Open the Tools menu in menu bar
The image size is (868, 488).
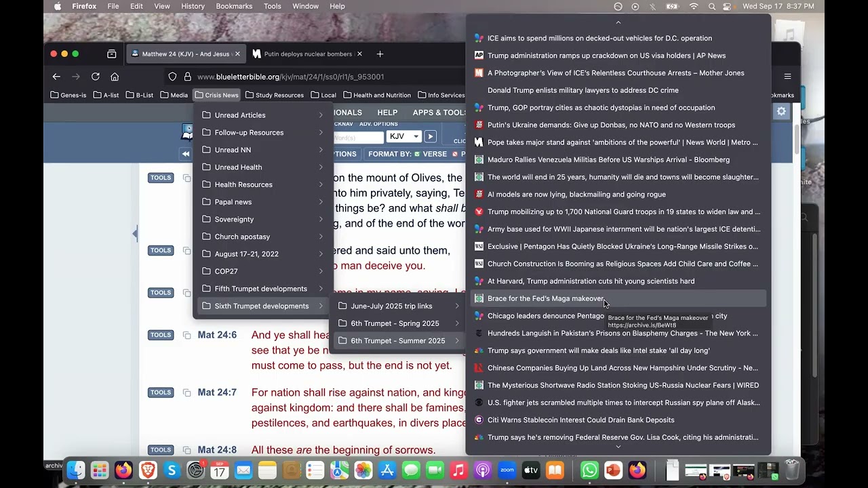click(x=273, y=6)
